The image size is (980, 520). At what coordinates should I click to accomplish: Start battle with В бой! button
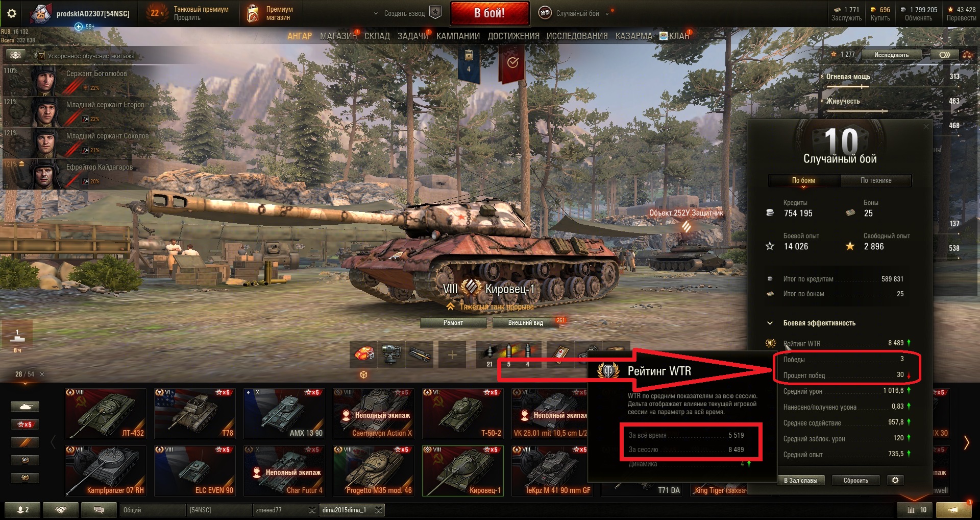point(489,13)
